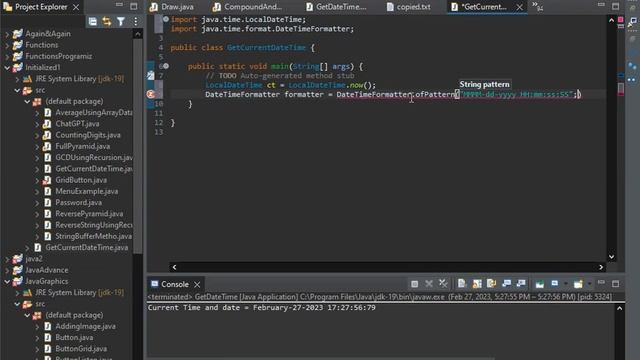Switch to CompoundAnd... editor tab
This screenshot has width=640, height=360.
247,7
